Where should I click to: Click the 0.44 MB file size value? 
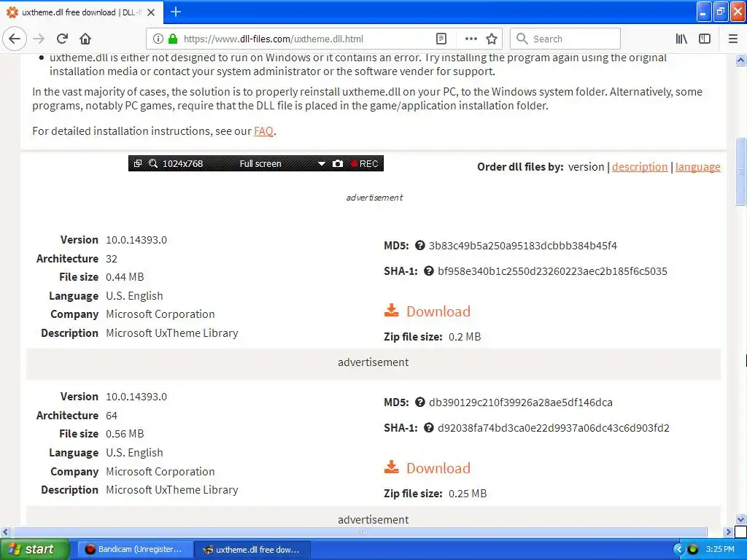pyautogui.click(x=125, y=277)
